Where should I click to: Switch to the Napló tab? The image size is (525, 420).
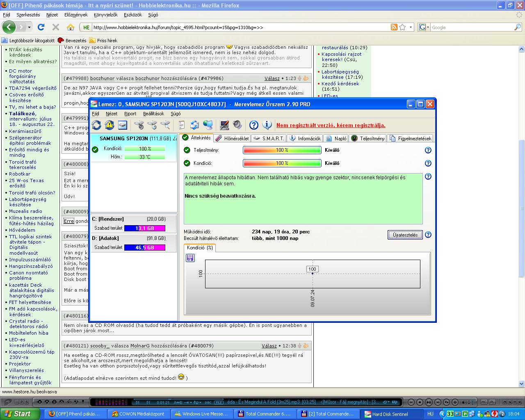[x=336, y=138]
